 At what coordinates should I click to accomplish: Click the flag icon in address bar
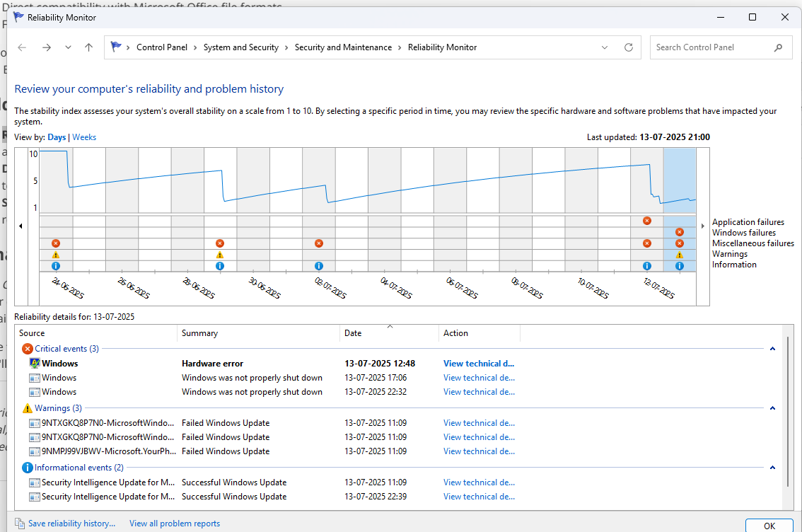click(x=116, y=47)
